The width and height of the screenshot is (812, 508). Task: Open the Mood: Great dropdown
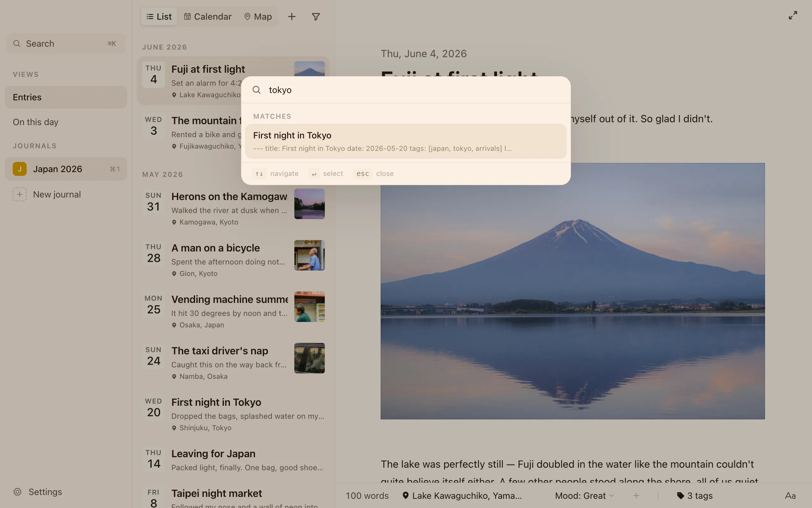(x=584, y=496)
